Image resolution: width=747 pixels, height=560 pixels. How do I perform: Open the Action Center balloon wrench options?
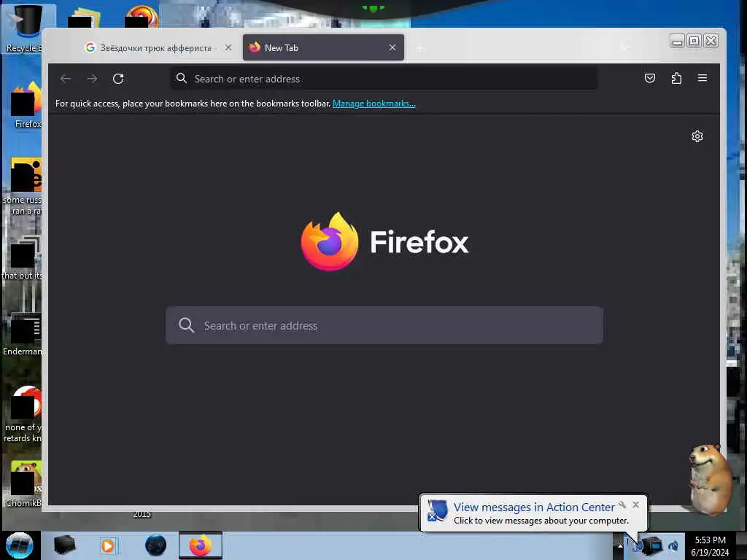(x=622, y=505)
